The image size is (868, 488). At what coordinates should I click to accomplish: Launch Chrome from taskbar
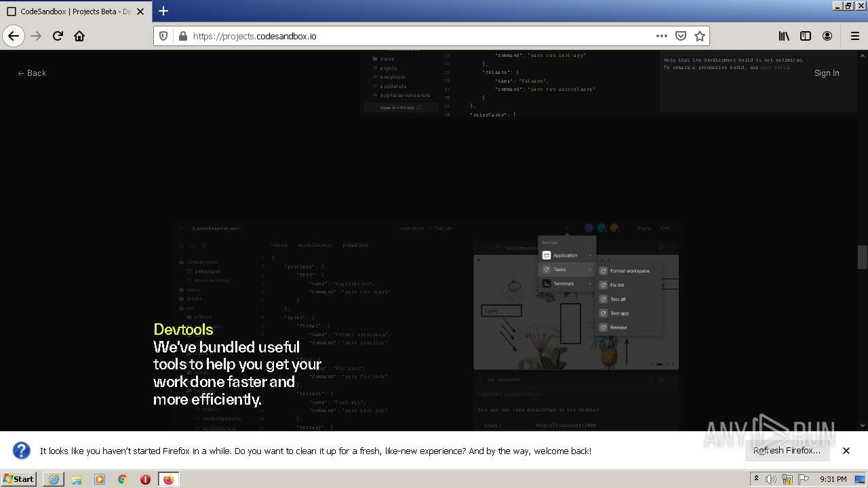coord(123,479)
